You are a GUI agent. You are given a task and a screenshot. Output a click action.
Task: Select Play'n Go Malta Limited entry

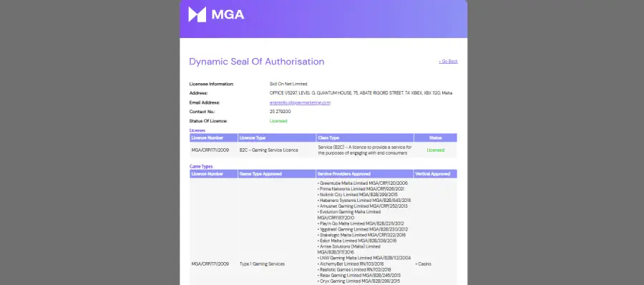(361, 223)
